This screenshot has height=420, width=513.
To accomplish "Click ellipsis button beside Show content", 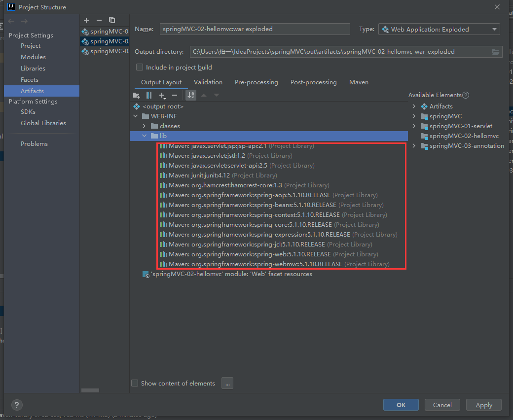I will [x=227, y=383].
